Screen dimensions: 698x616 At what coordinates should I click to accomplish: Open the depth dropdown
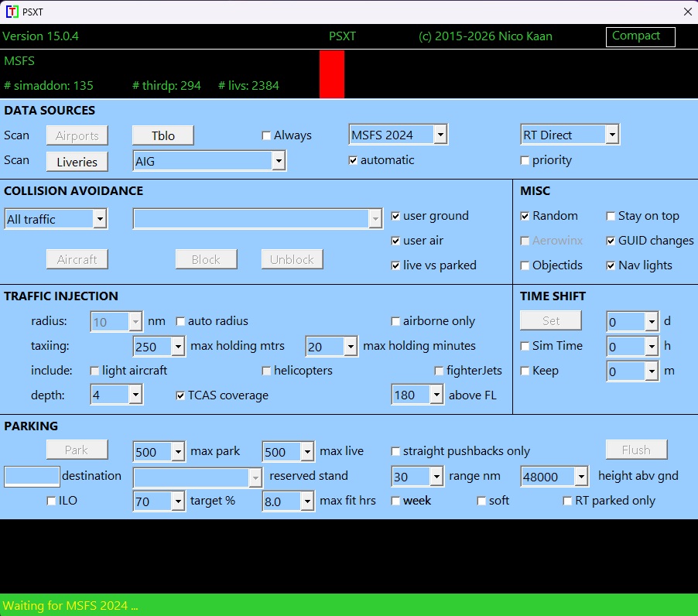click(x=135, y=395)
